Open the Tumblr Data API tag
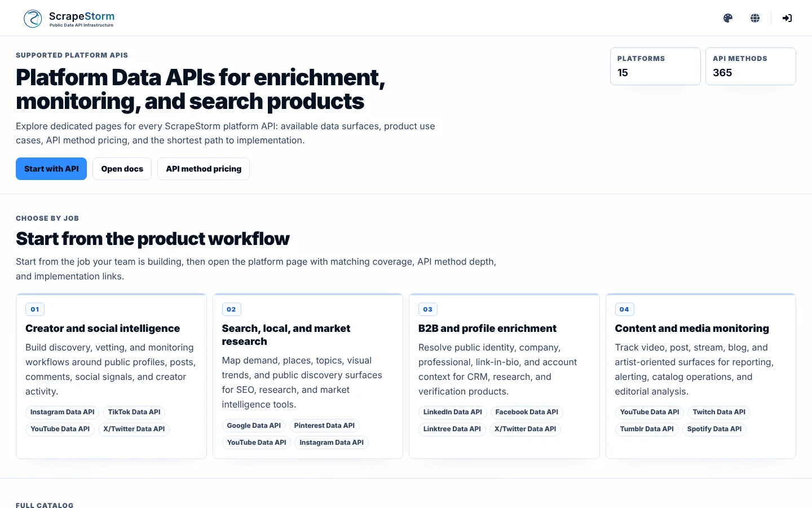Screen dimensions: 812x508 (647, 429)
